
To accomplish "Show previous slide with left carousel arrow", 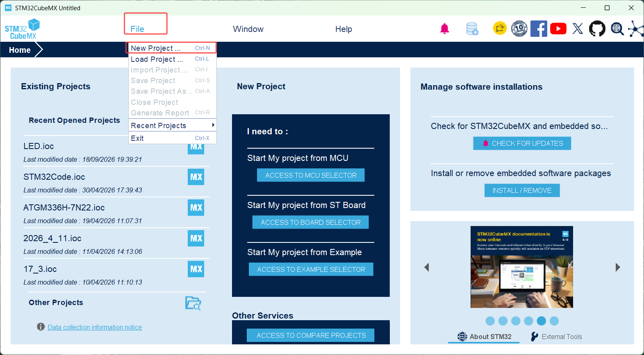I will [x=427, y=267].
